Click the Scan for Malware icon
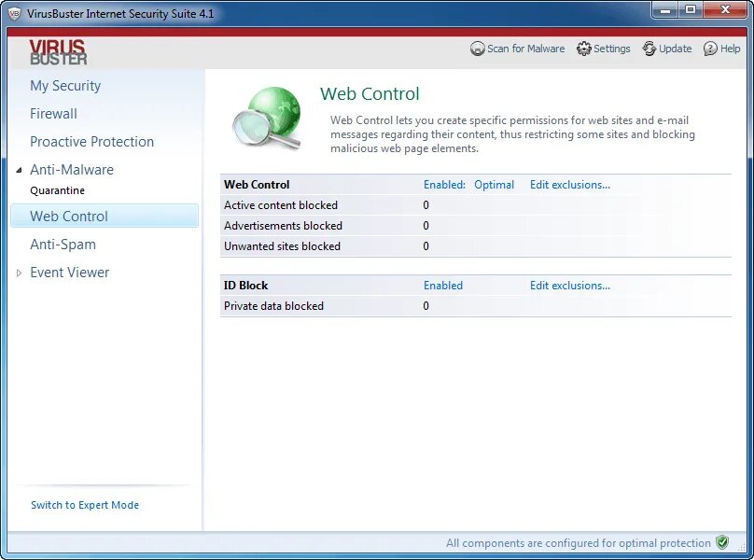This screenshot has height=560, width=754. 477,49
